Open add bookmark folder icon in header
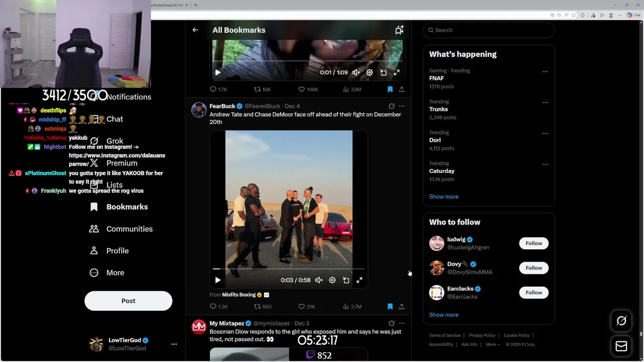This screenshot has height=362, width=644. pyautogui.click(x=399, y=30)
